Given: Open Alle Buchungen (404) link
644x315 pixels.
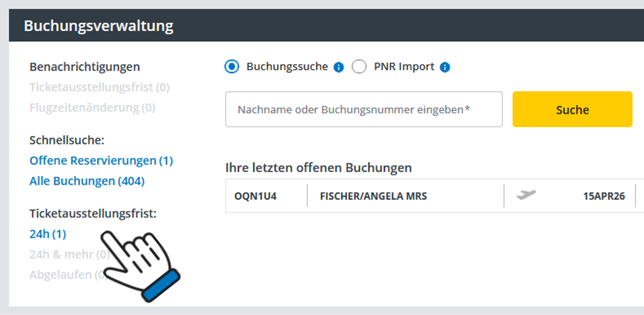Looking at the screenshot, I should click(87, 181).
